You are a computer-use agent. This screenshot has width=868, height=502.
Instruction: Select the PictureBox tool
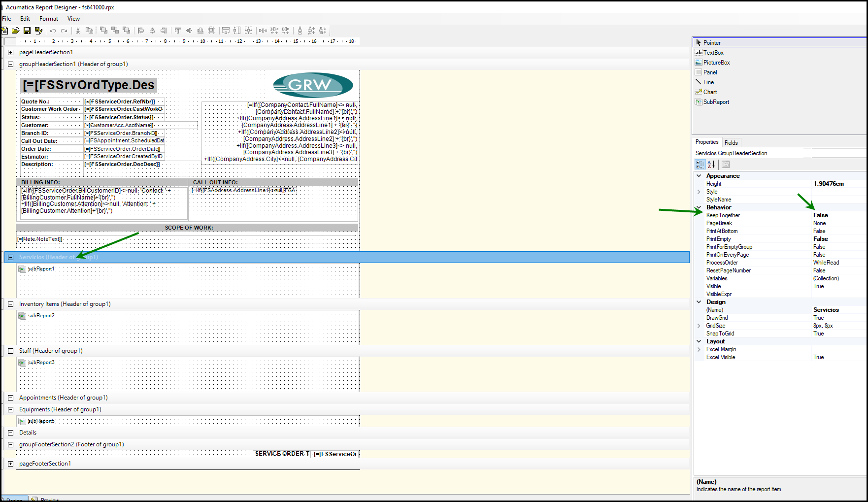(716, 63)
